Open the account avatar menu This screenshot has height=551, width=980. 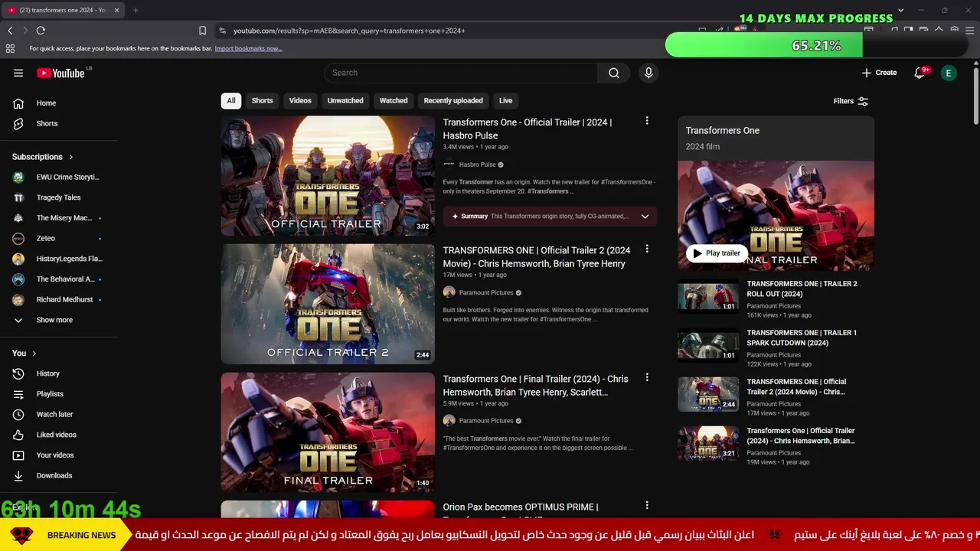coord(949,73)
